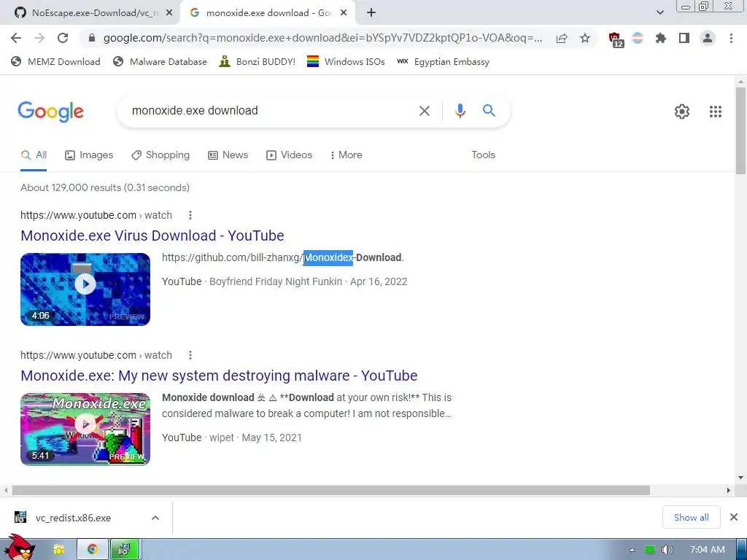
Task: Open the Chrome profile avatar
Action: pos(708,38)
